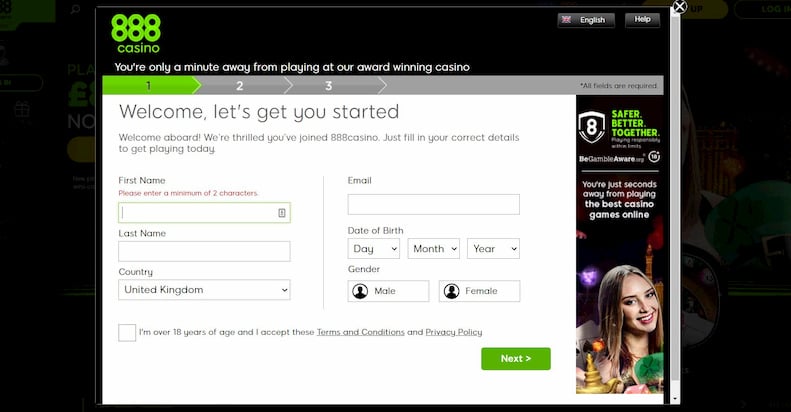Viewport: 791px width, 412px height.
Task: Click the BeGambleAware.org logo
Action: (x=611, y=159)
